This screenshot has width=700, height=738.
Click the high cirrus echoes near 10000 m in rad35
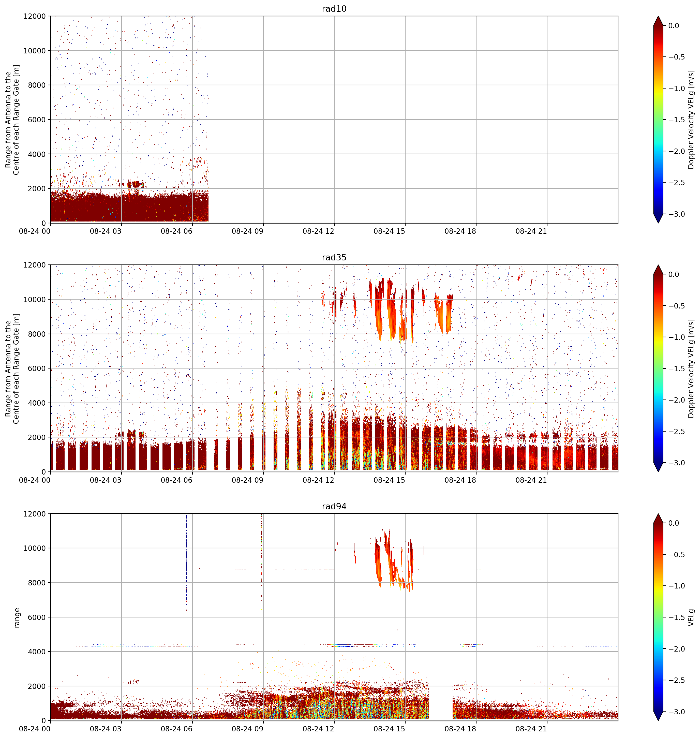coord(387,311)
